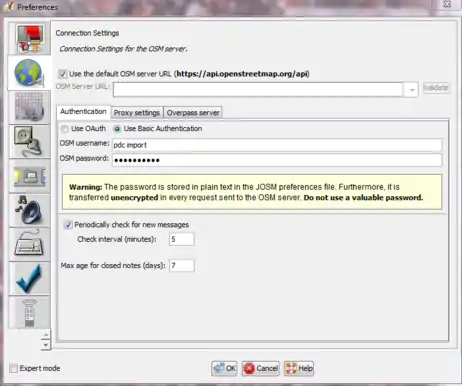The image size is (462, 386).
Task: Select the globe Connection Settings icon
Action: [29, 73]
